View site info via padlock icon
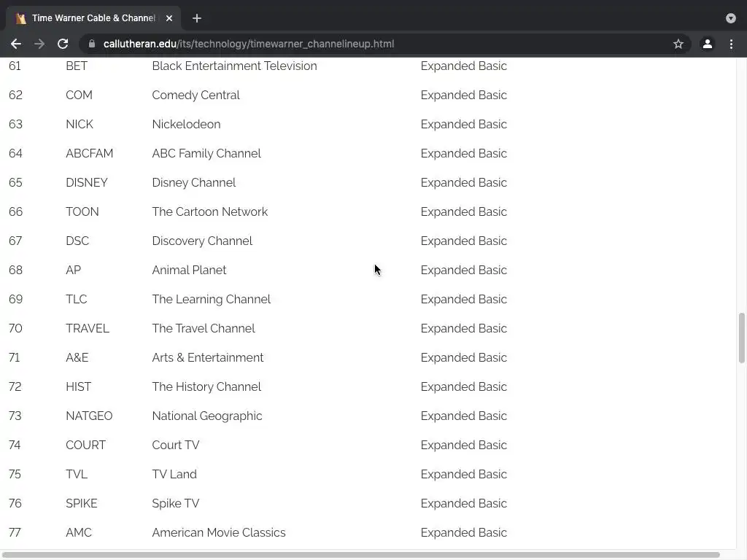 tap(92, 44)
